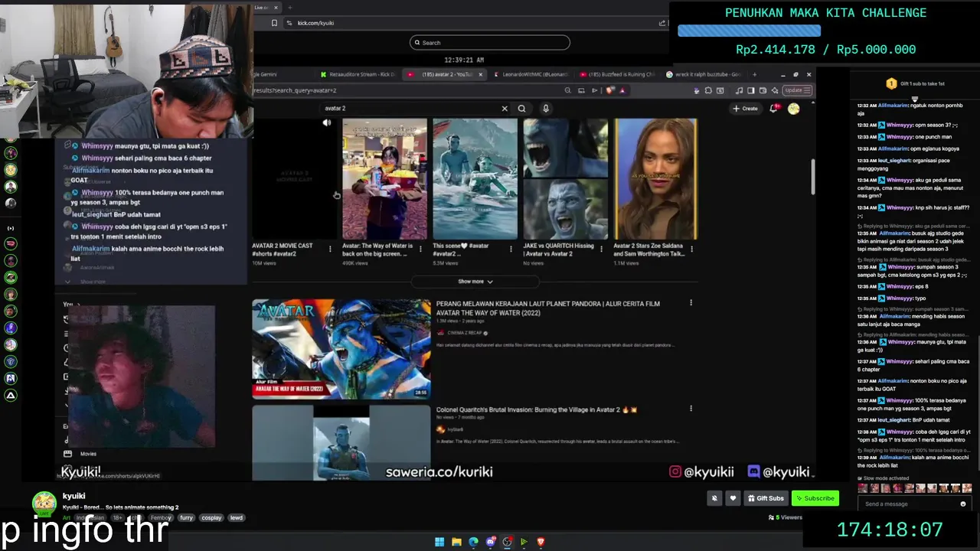Toggle mute on the playing Short preview

point(327,123)
